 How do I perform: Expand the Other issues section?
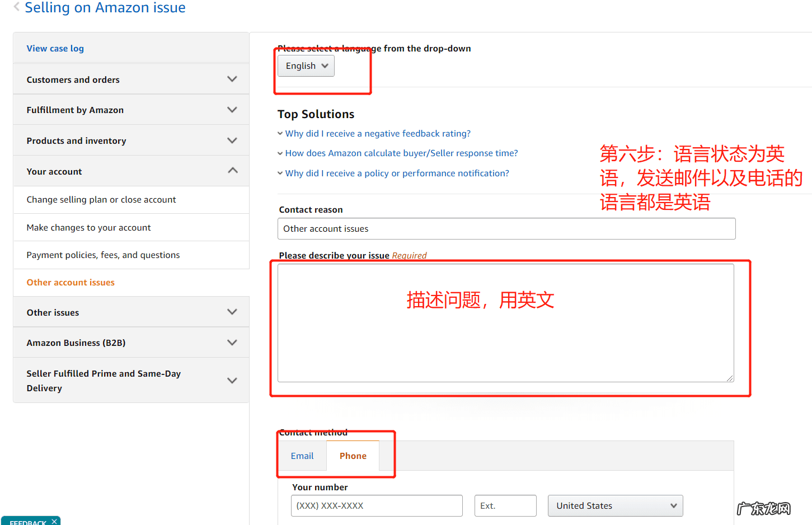(x=232, y=312)
